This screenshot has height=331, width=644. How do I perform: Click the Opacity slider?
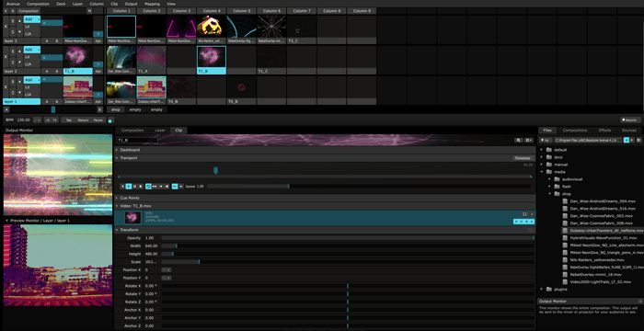point(348,238)
